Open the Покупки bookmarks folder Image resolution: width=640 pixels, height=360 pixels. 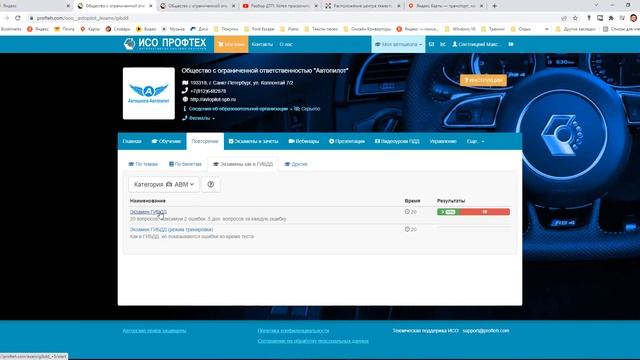(226, 29)
